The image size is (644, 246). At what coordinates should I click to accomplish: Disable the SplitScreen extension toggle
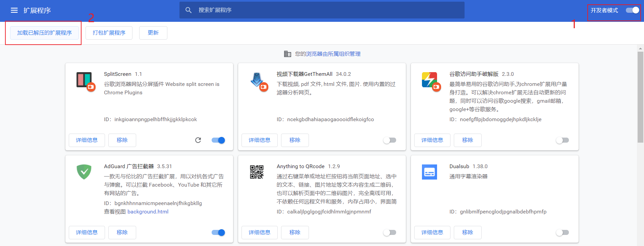(x=218, y=140)
